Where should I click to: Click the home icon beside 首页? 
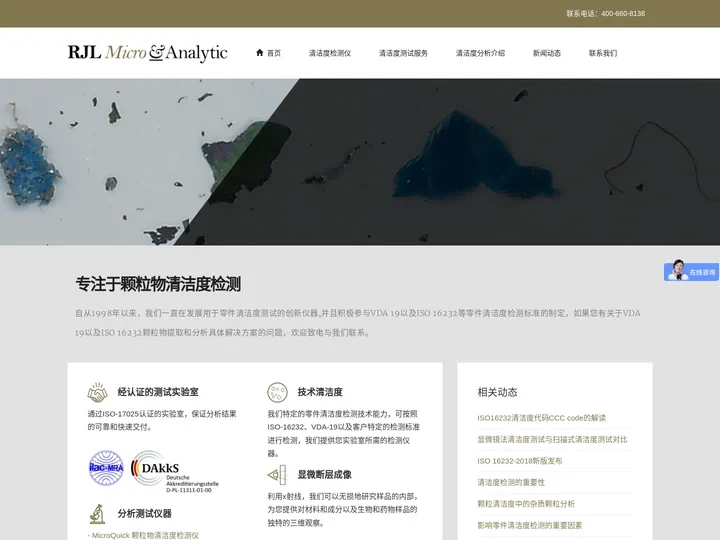(259, 53)
